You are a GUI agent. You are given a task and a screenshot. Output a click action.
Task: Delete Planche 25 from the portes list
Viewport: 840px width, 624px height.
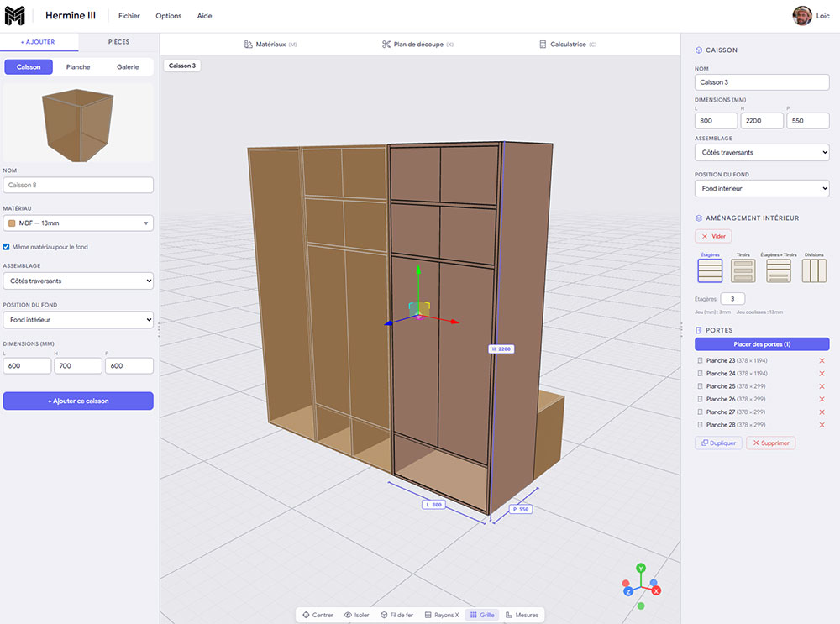(822, 386)
